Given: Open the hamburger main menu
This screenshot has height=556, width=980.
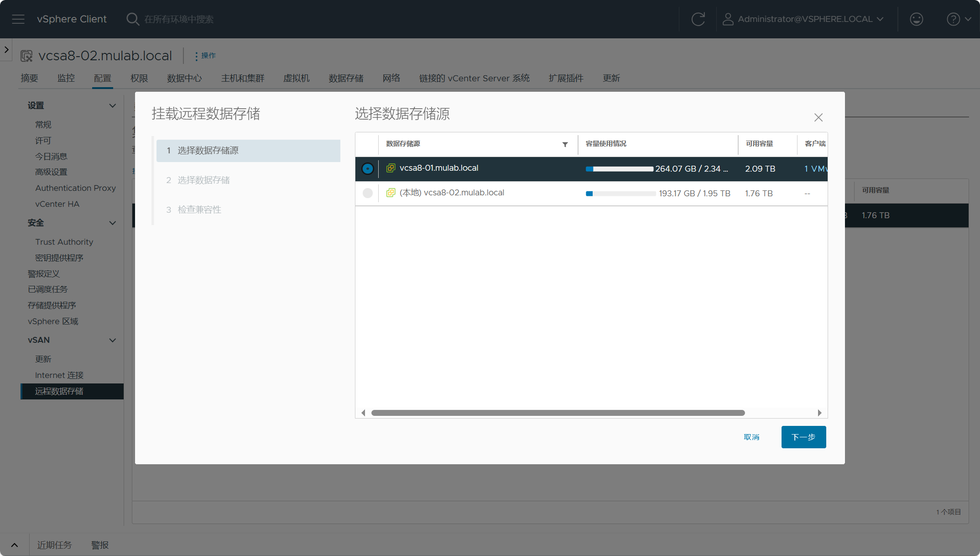Looking at the screenshot, I should click(18, 19).
